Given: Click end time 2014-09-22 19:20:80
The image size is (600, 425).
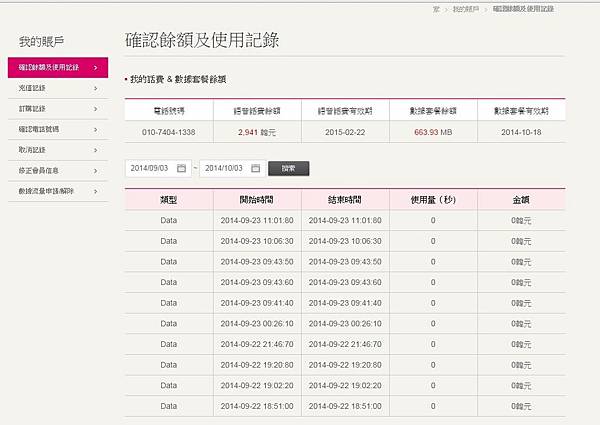Looking at the screenshot, I should tap(345, 365).
